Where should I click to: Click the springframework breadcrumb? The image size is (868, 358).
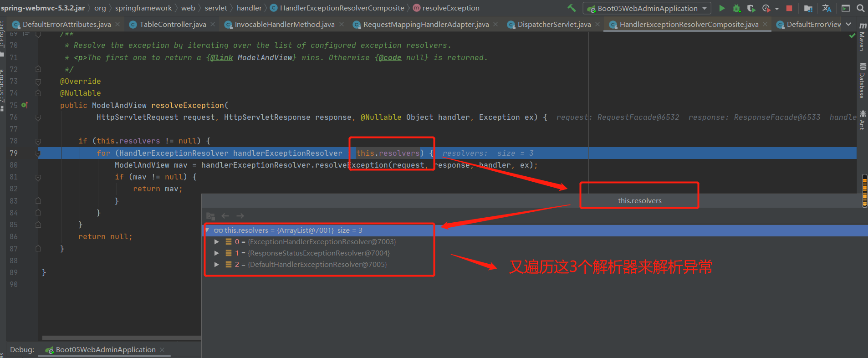pos(143,8)
